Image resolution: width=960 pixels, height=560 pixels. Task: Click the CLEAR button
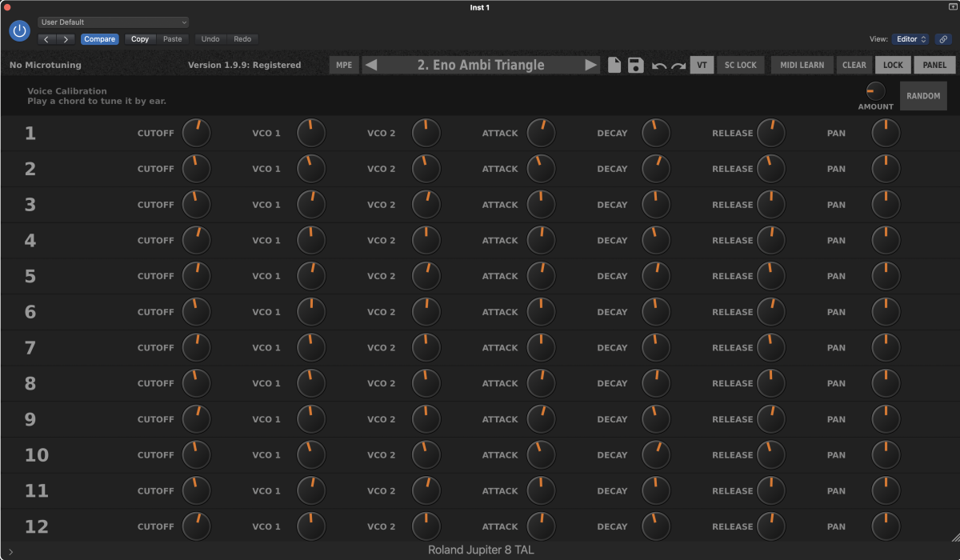854,66
